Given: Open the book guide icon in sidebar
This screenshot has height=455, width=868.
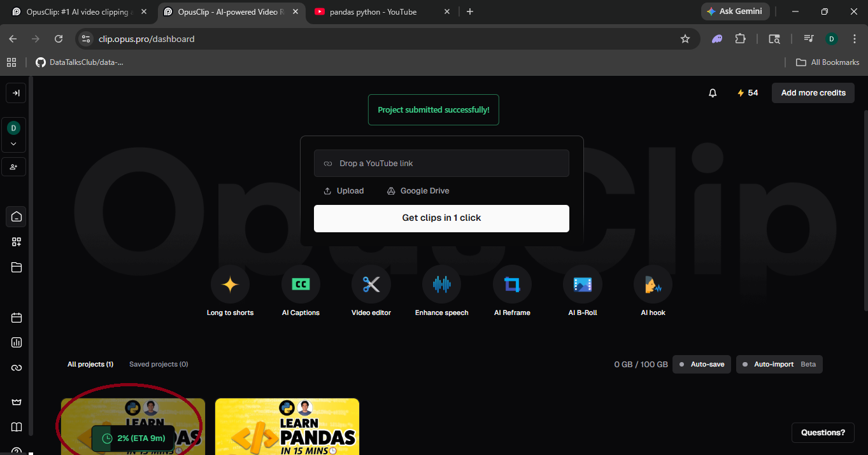Looking at the screenshot, I should pyautogui.click(x=17, y=426).
